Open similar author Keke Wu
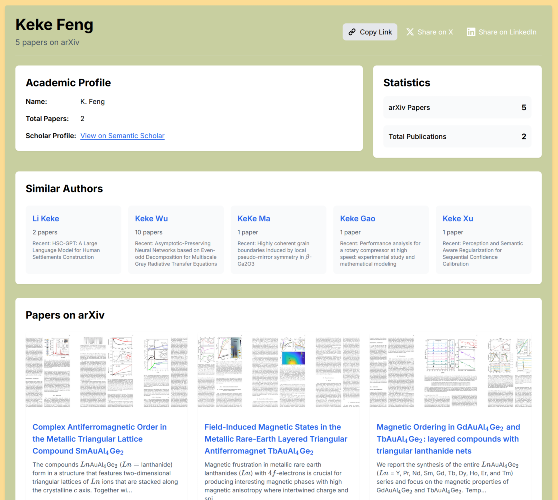Screen dimensions: 558x500 151,219
